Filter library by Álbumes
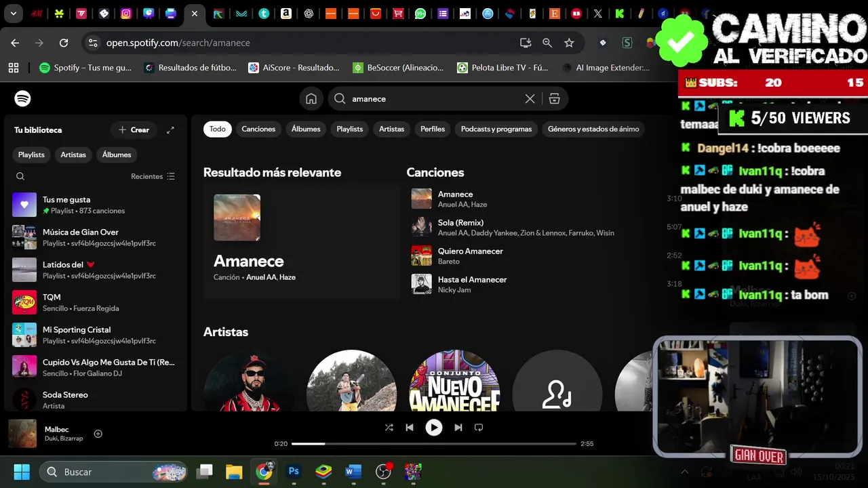The image size is (868, 488). [x=117, y=155]
